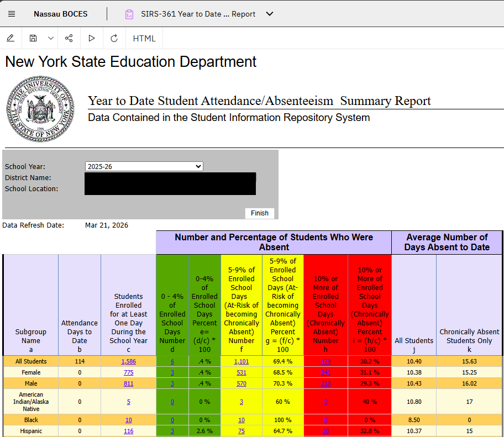Click the save disk icon

pyautogui.click(x=33, y=38)
